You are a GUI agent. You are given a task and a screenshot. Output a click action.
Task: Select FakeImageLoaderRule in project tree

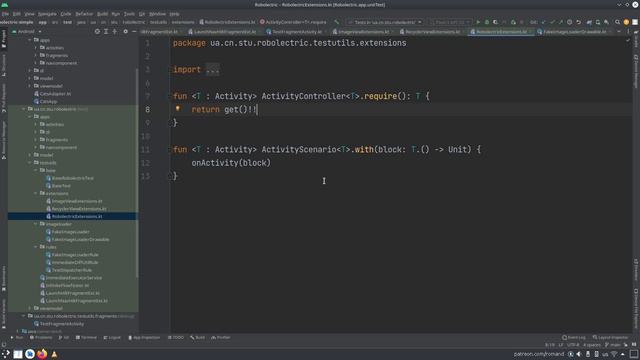[x=72, y=255]
